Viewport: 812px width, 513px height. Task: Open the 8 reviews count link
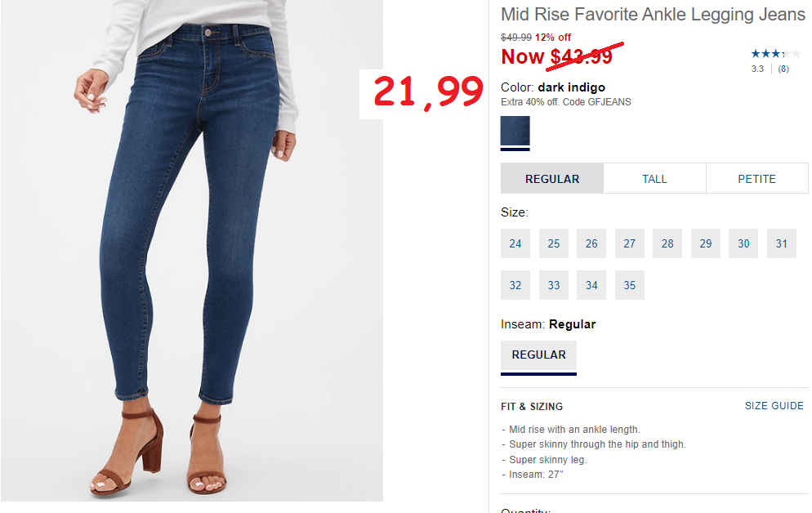[x=783, y=69]
